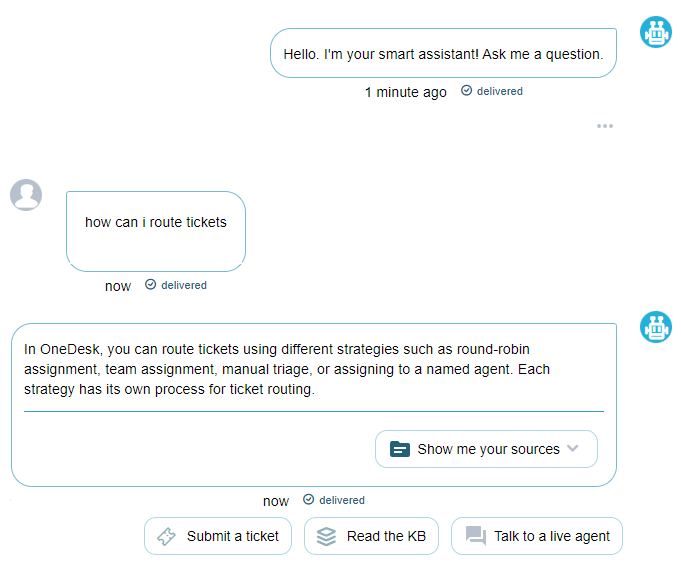The width and height of the screenshot is (681, 583).
Task: Click the bot avatar next to the routing answer
Action: click(656, 327)
